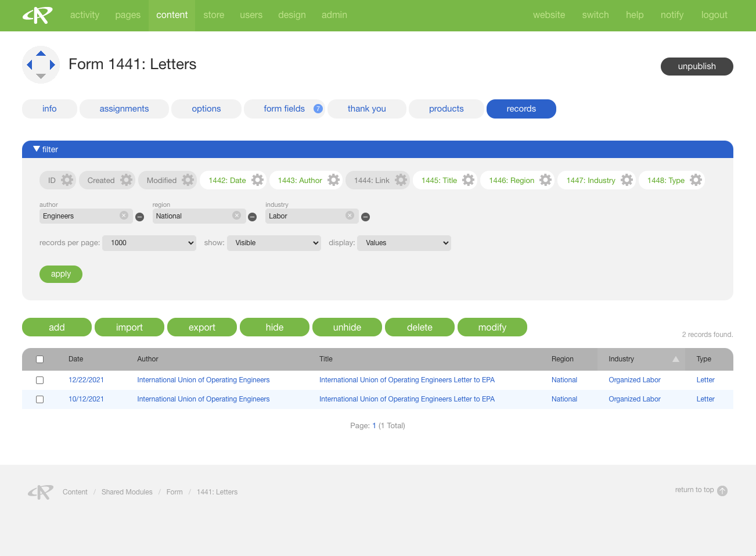Click the add record button
The height and width of the screenshot is (556, 756).
[57, 327]
